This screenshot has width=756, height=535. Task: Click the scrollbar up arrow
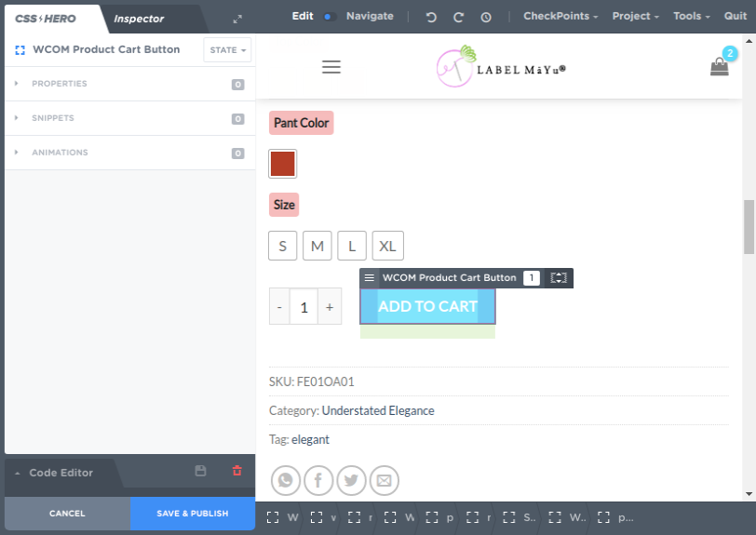click(x=749, y=41)
